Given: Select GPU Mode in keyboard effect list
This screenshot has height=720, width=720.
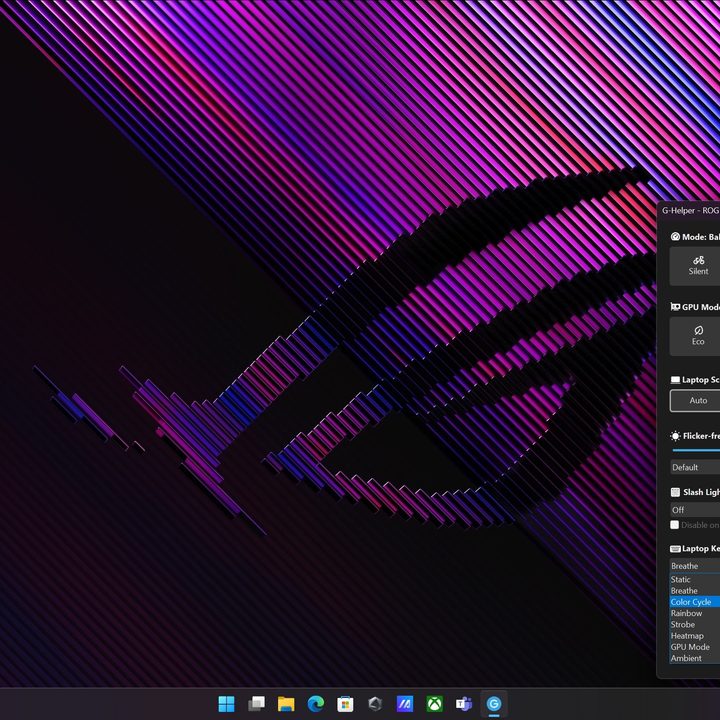Looking at the screenshot, I should tap(695, 647).
